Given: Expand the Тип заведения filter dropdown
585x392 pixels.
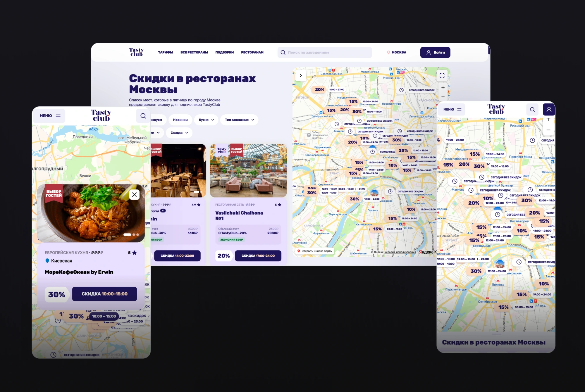Looking at the screenshot, I should coord(239,120).
